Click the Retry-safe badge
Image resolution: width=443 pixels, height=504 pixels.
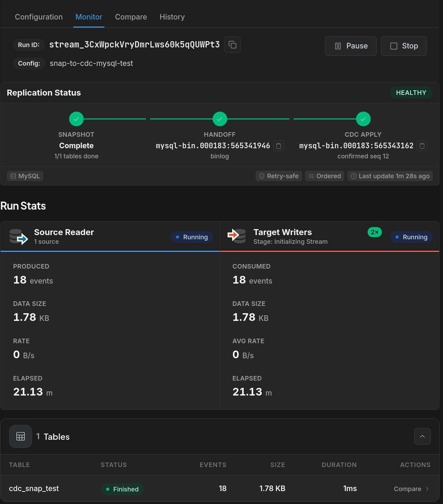tap(279, 176)
